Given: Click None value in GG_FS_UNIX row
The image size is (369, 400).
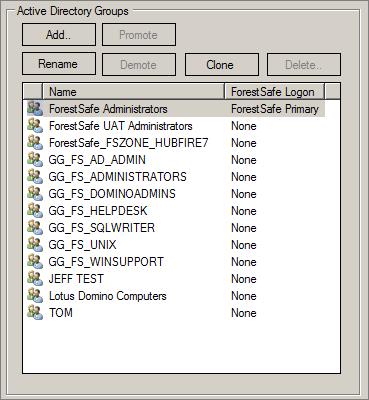Looking at the screenshot, I should click(x=244, y=245).
